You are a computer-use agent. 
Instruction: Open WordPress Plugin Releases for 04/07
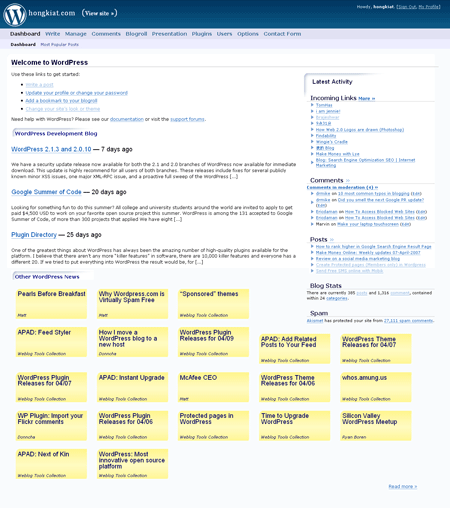point(51,387)
